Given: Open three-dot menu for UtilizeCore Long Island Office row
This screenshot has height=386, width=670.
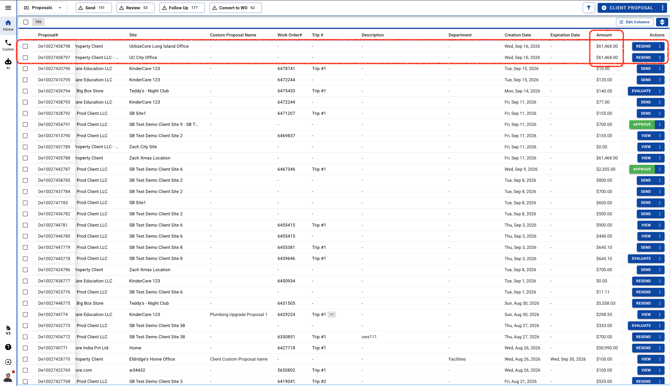Looking at the screenshot, I should tap(660, 46).
